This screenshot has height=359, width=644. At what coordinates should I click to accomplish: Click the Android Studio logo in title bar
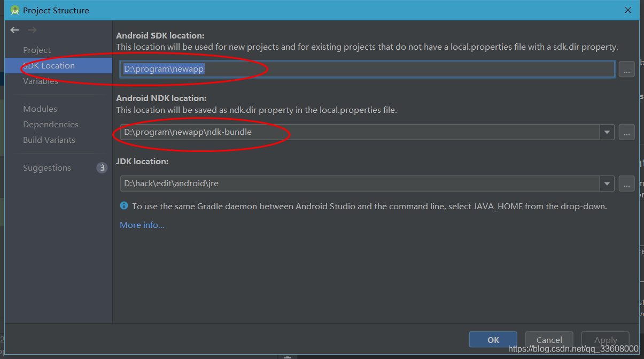(x=15, y=10)
